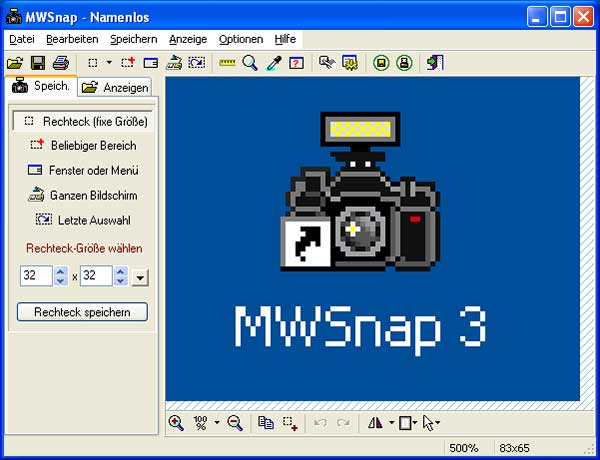The height and width of the screenshot is (460, 600).
Task: Open the Speichern menu
Action: (134, 39)
